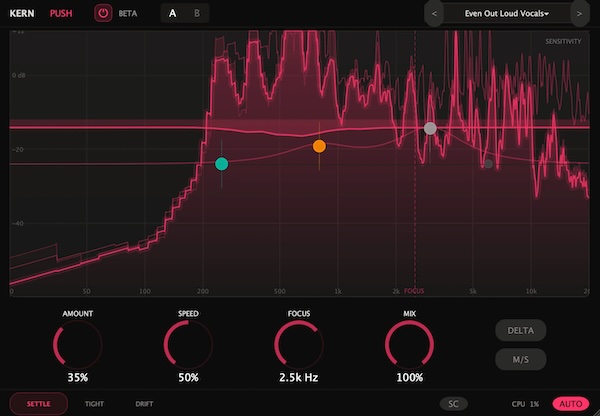Select the TIGHT mode
Screen dimensions: 600x416
[94, 404]
